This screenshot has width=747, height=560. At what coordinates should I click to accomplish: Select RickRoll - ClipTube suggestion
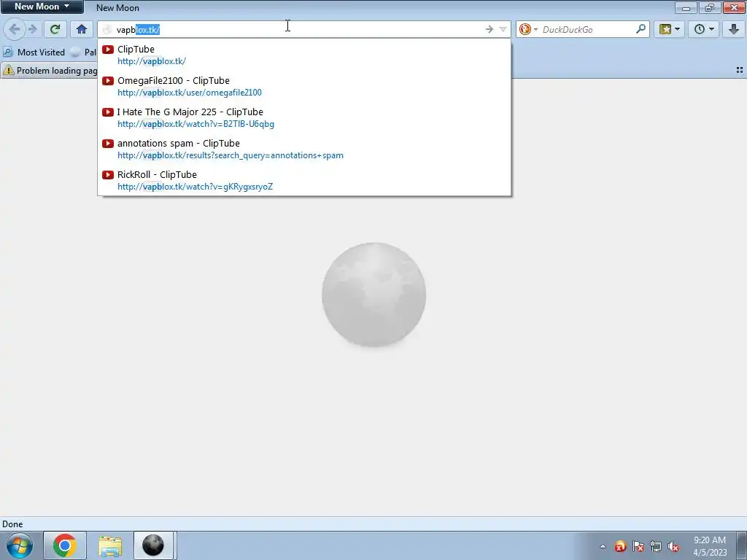(x=304, y=181)
